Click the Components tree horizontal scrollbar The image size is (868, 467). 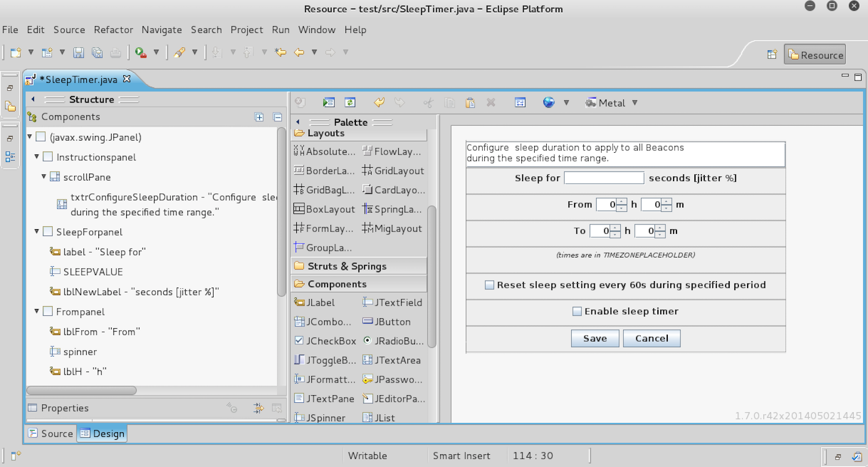coord(82,391)
